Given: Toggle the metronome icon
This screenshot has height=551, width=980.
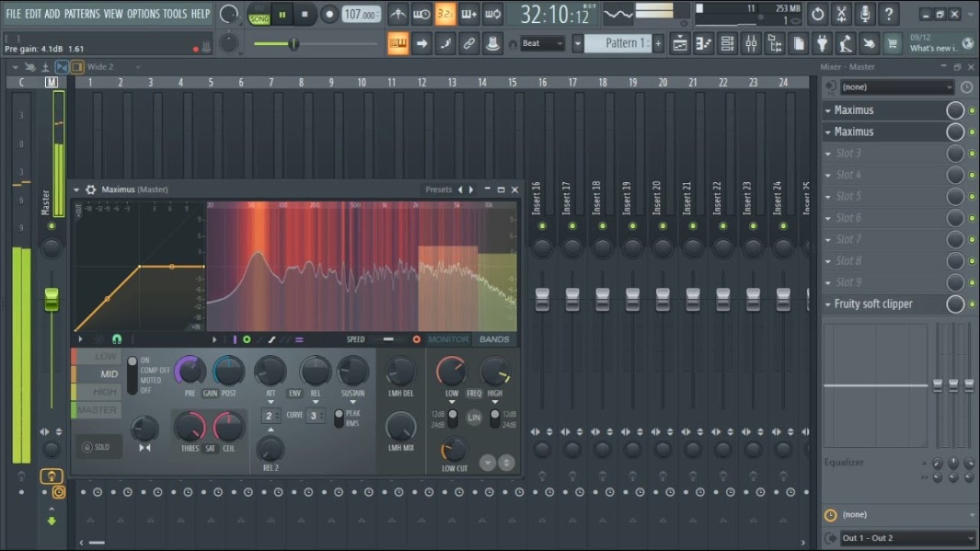Looking at the screenshot, I should (x=397, y=14).
